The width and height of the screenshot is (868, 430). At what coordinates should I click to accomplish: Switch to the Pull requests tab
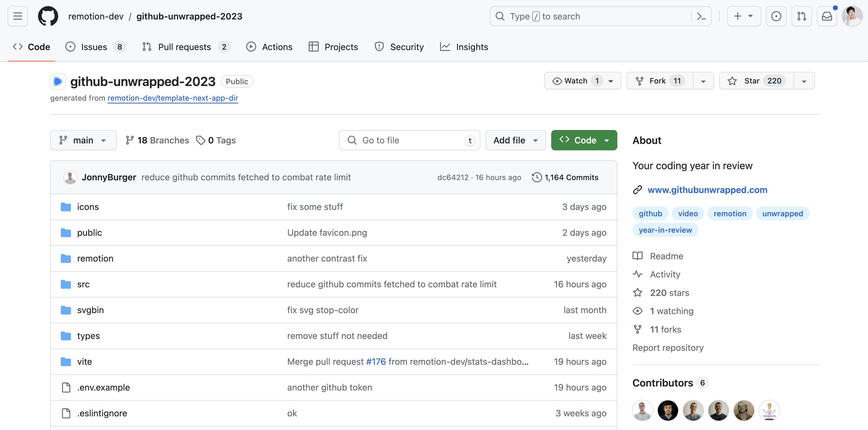(184, 47)
